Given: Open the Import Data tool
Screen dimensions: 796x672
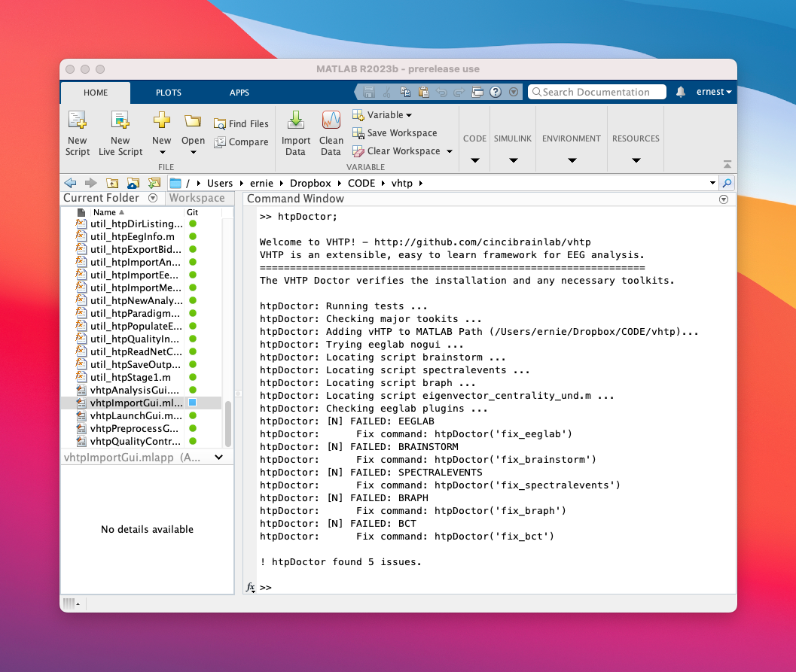Looking at the screenshot, I should coord(295,133).
